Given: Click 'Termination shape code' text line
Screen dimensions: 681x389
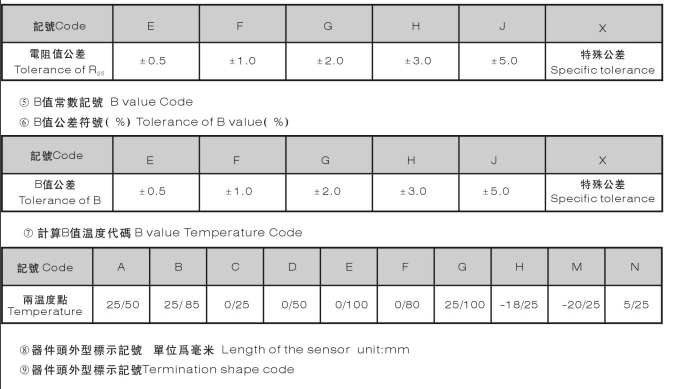Looking at the screenshot, I should (218, 370).
